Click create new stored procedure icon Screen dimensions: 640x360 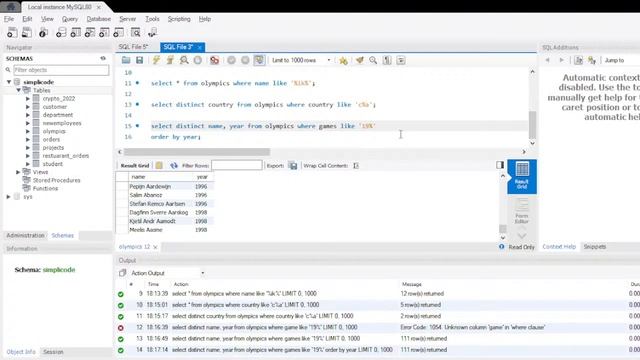click(x=104, y=33)
